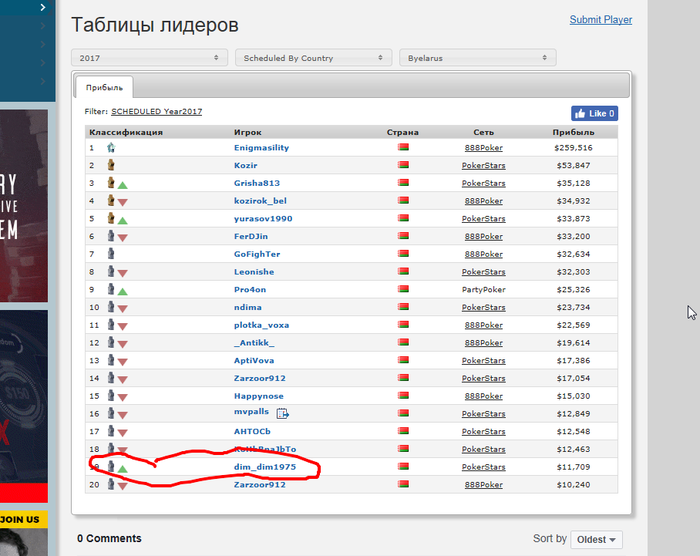700x556 pixels.
Task: Open the Byelarus country dropdown
Action: pyautogui.click(x=478, y=58)
